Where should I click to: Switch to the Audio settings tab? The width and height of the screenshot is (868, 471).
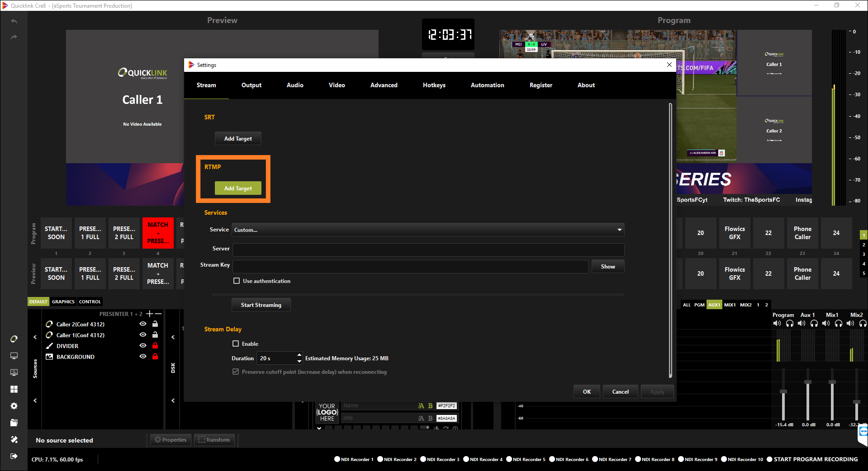(x=295, y=85)
